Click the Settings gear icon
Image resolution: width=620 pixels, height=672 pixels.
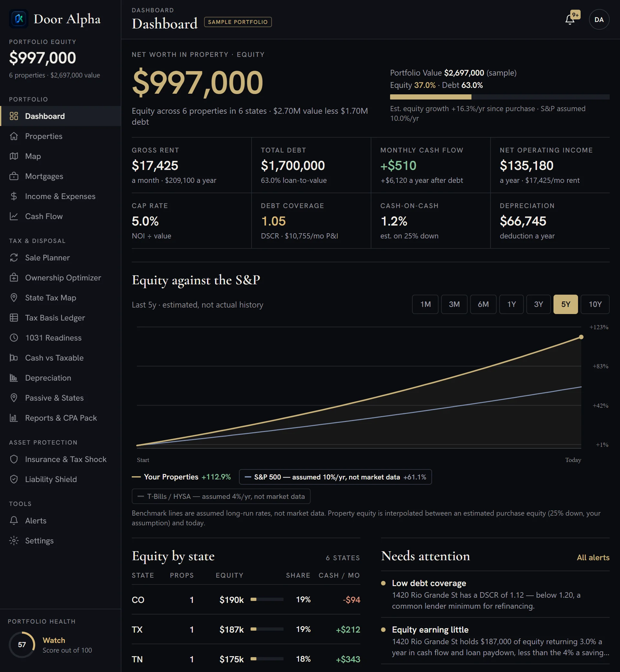14,541
